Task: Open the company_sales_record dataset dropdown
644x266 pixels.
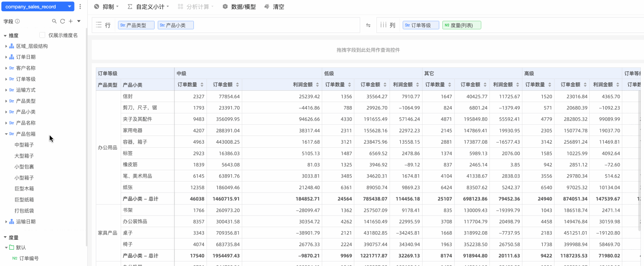Action: point(38,7)
